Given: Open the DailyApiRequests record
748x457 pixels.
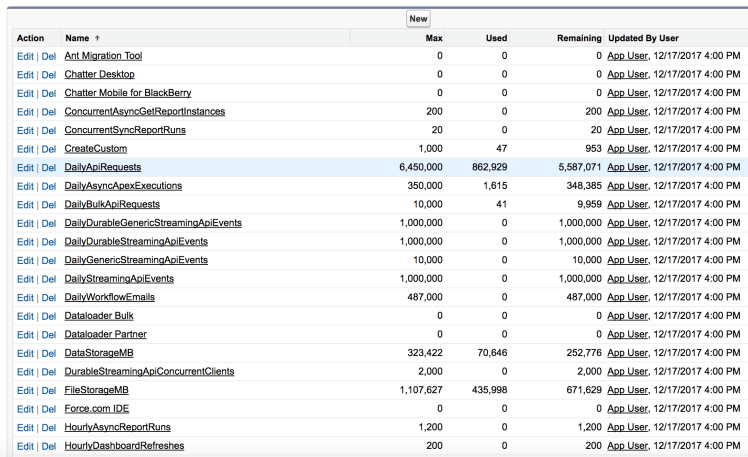Looking at the screenshot, I should pos(103,168).
